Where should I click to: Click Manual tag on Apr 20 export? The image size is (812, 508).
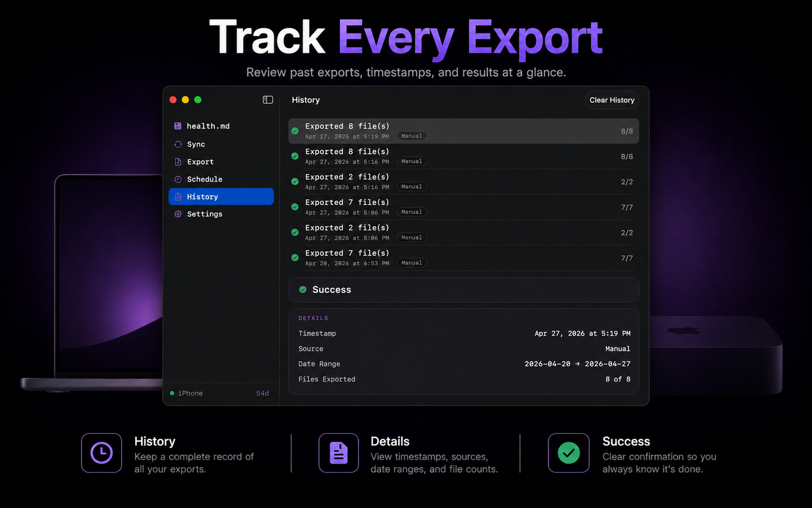[412, 263]
